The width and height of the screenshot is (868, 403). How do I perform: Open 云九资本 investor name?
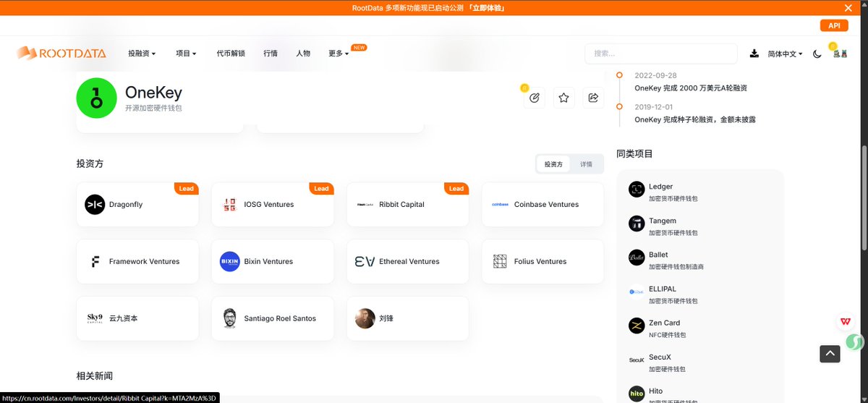pyautogui.click(x=123, y=318)
